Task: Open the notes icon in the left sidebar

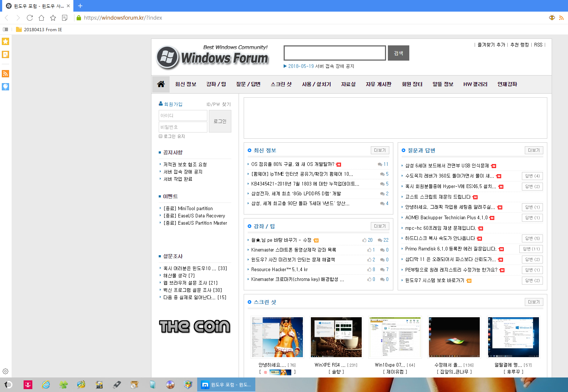Action: click(5, 54)
